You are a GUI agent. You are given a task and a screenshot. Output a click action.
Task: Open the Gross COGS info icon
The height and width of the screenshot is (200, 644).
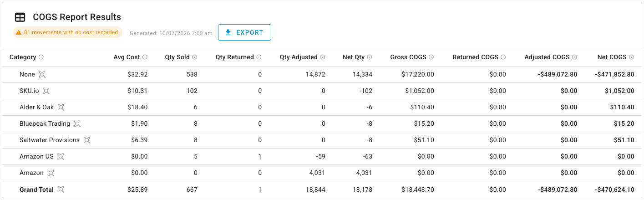coord(431,57)
